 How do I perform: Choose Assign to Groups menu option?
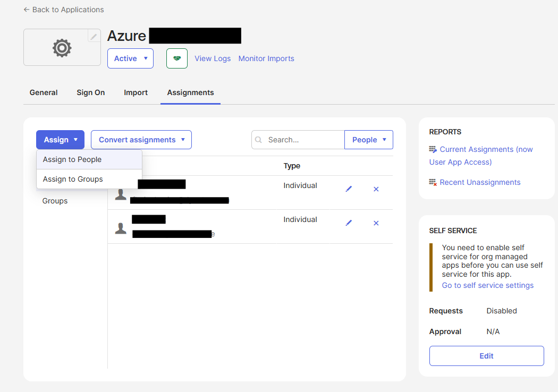point(73,179)
